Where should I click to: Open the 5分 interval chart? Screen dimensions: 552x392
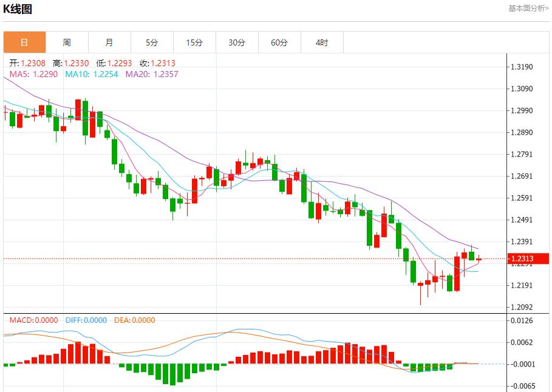(152, 42)
